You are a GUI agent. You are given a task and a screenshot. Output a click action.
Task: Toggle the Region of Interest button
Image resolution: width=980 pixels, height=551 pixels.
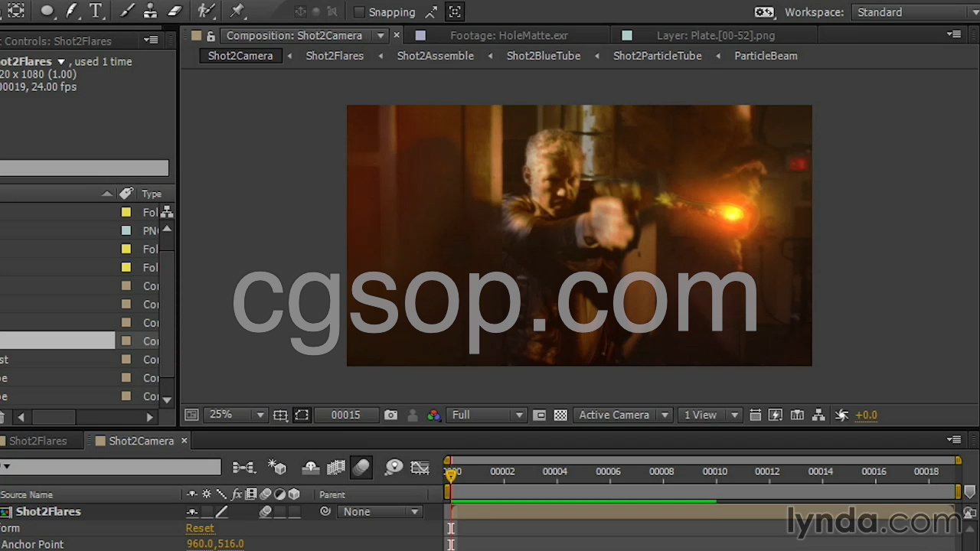point(539,415)
